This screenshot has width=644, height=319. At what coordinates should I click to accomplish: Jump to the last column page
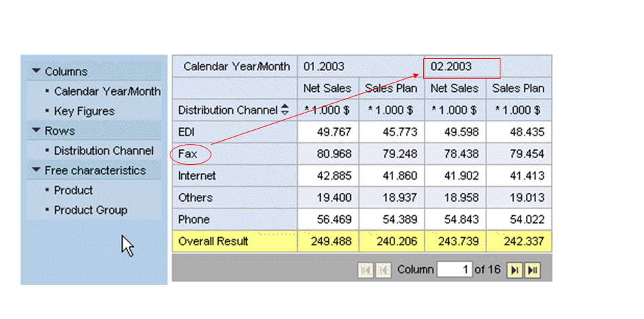click(532, 270)
